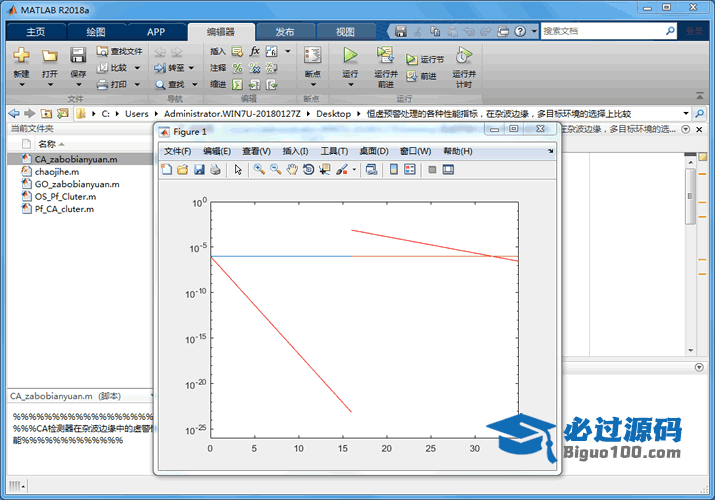The width and height of the screenshot is (715, 500).
Task: Click the comment percent icon
Action: (x=237, y=68)
